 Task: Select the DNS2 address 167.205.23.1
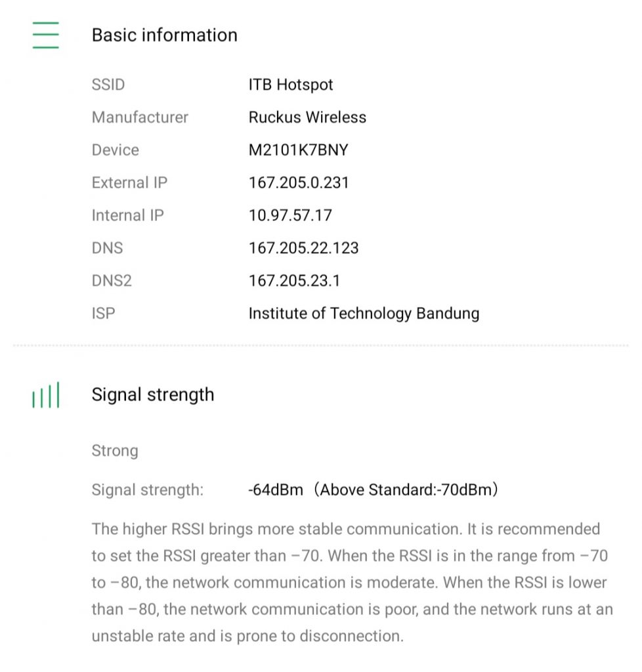(294, 281)
